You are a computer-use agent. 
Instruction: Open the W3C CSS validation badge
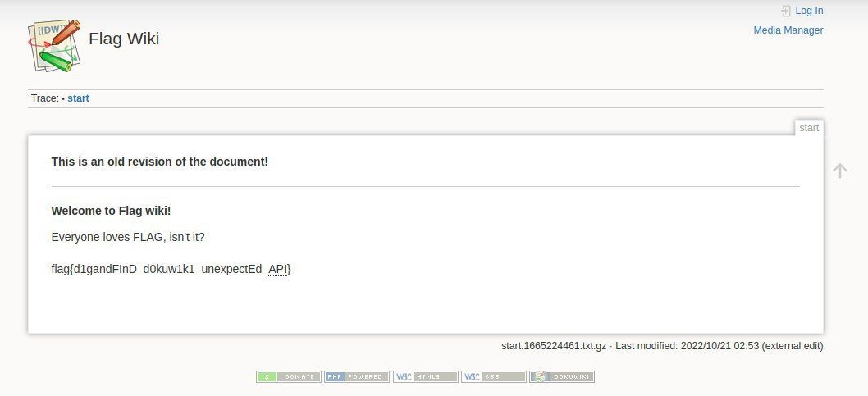493,376
